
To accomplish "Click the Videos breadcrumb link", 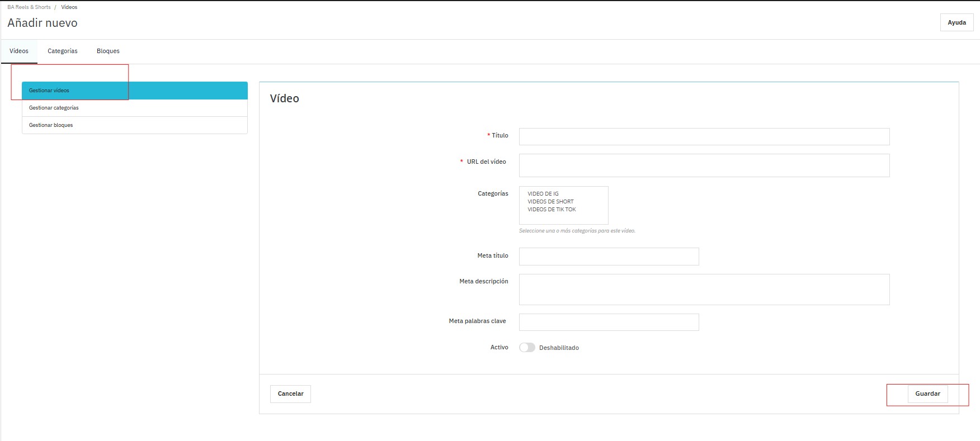I will pyautogui.click(x=69, y=7).
